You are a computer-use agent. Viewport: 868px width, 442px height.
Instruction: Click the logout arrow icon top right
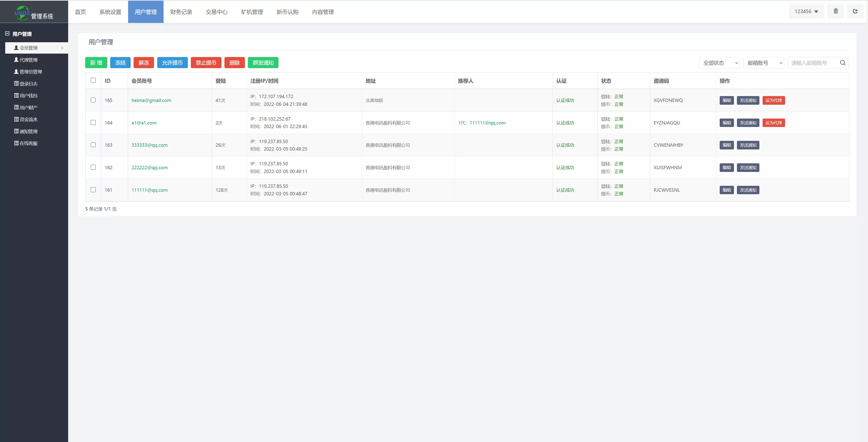pyautogui.click(x=855, y=11)
